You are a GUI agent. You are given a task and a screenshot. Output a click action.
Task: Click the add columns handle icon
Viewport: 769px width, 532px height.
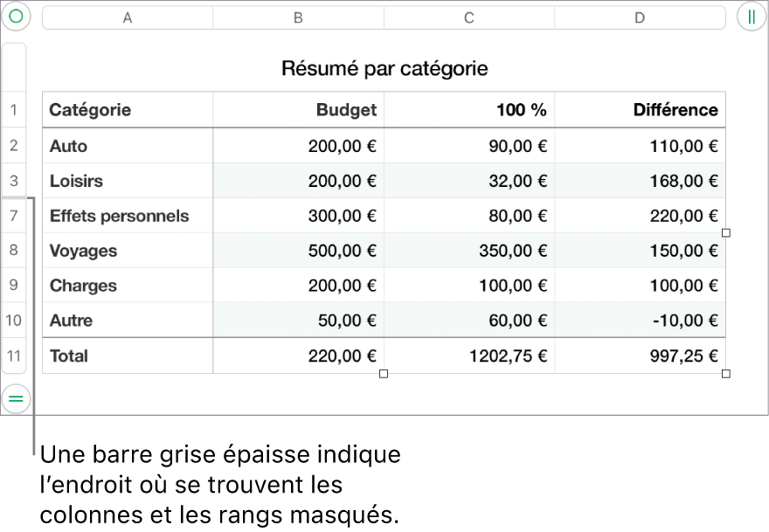[x=751, y=17]
